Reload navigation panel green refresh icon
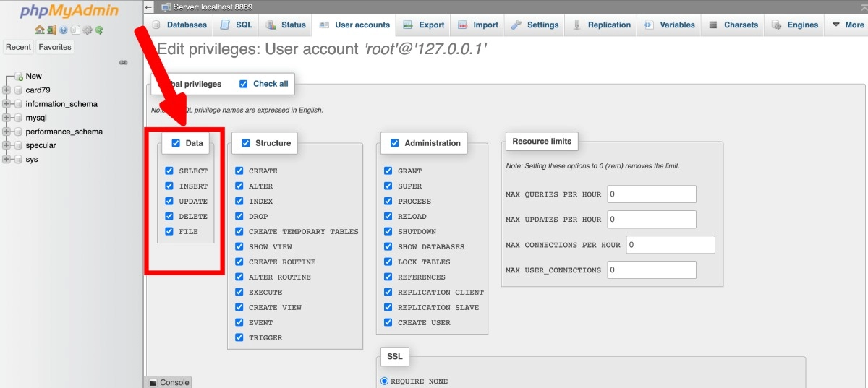868x388 pixels. pos(98,30)
